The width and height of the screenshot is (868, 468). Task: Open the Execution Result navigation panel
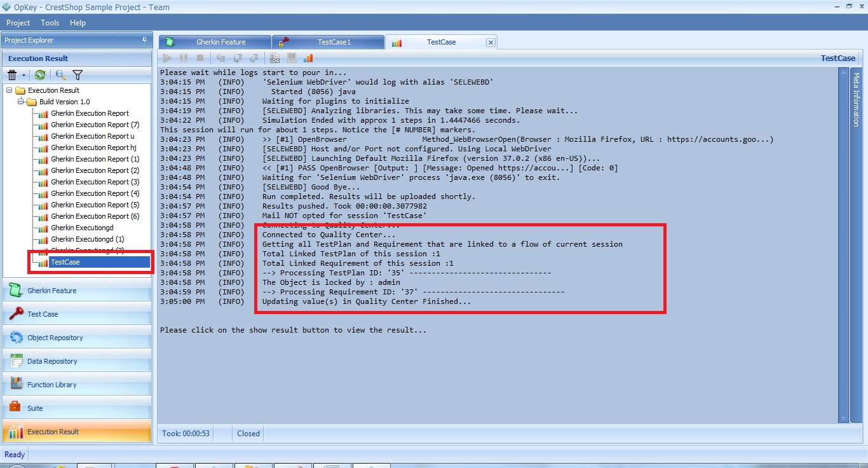click(x=77, y=432)
